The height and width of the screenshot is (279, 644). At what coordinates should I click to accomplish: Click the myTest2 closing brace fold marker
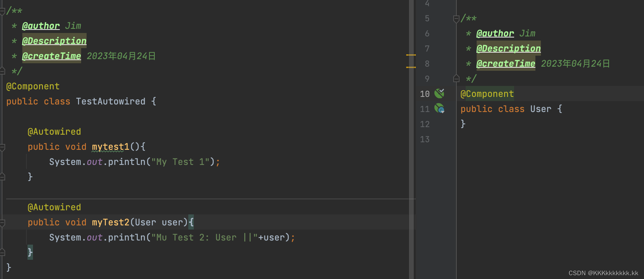pyautogui.click(x=2, y=252)
